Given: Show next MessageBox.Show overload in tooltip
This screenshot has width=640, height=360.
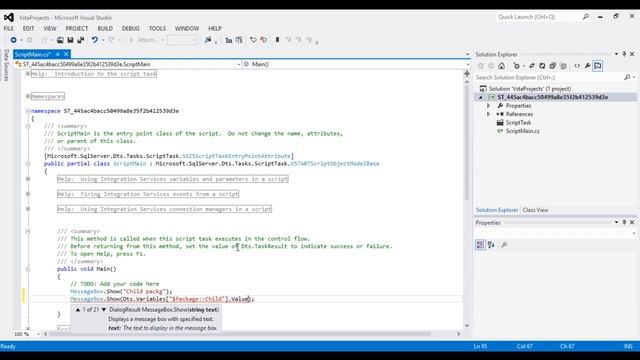Looking at the screenshot, I should 104,310.
